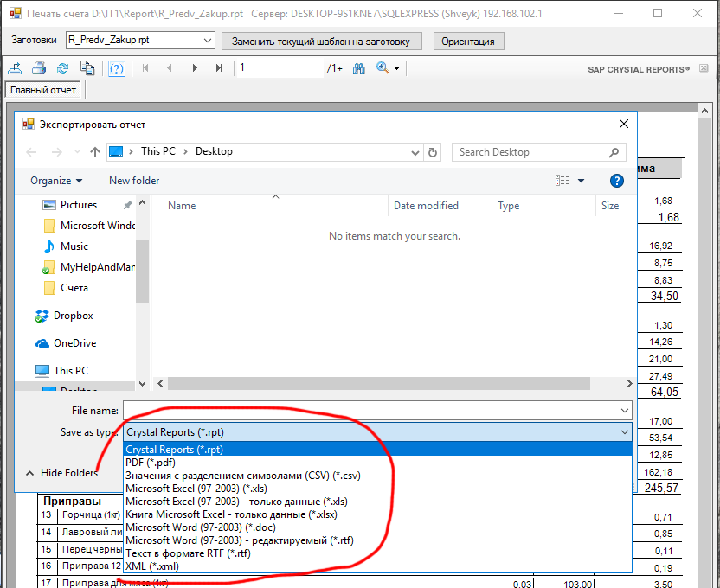Click This PC in address breadcrumb
The height and width of the screenshot is (588, 720).
click(158, 151)
